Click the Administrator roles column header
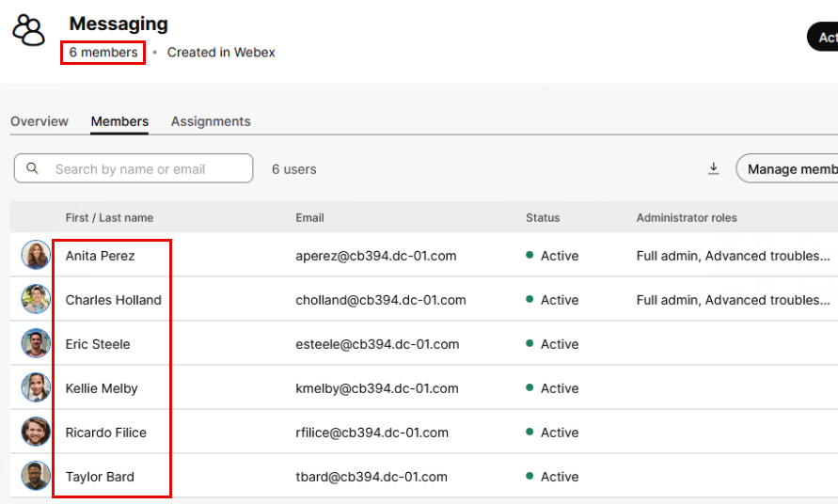 (x=687, y=217)
